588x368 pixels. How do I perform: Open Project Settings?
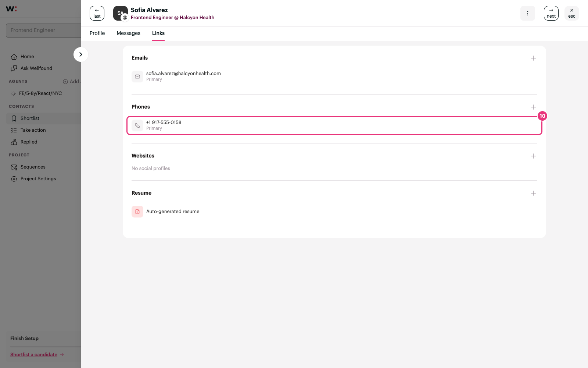point(38,178)
